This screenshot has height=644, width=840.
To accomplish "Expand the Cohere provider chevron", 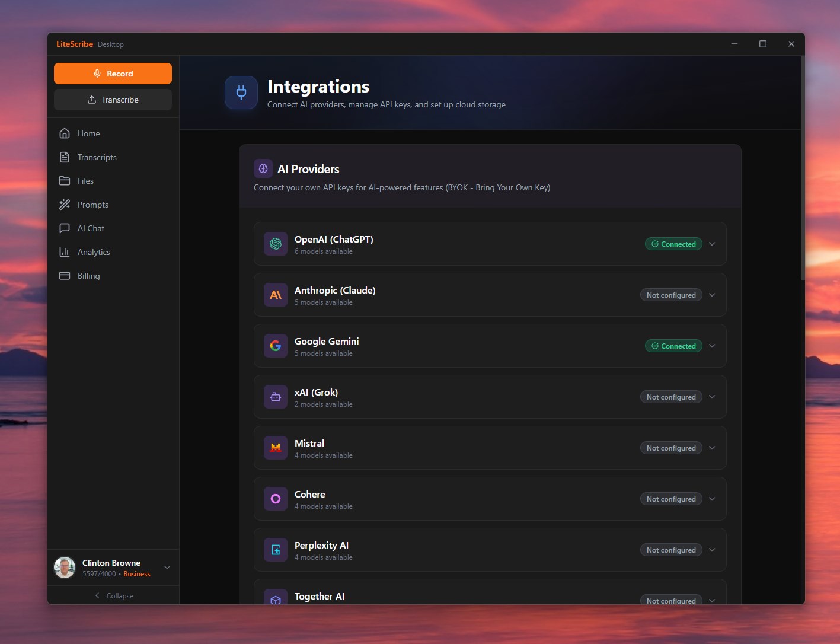I will (x=712, y=499).
